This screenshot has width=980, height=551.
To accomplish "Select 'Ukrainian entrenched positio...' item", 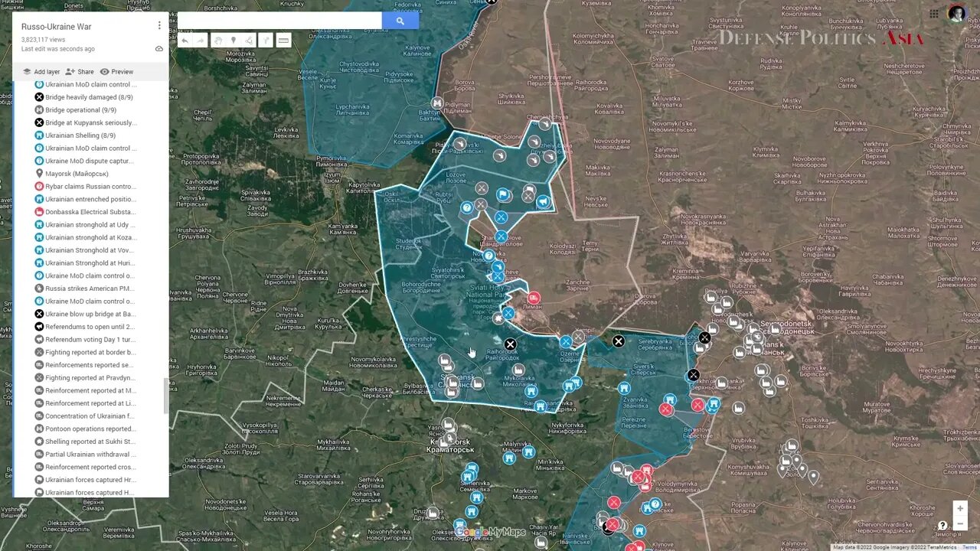I will tap(90, 199).
